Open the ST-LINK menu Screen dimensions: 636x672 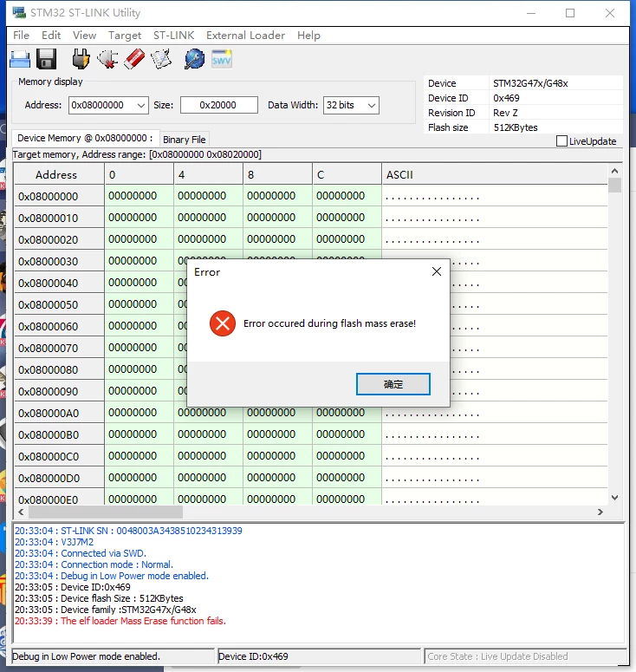tap(173, 36)
